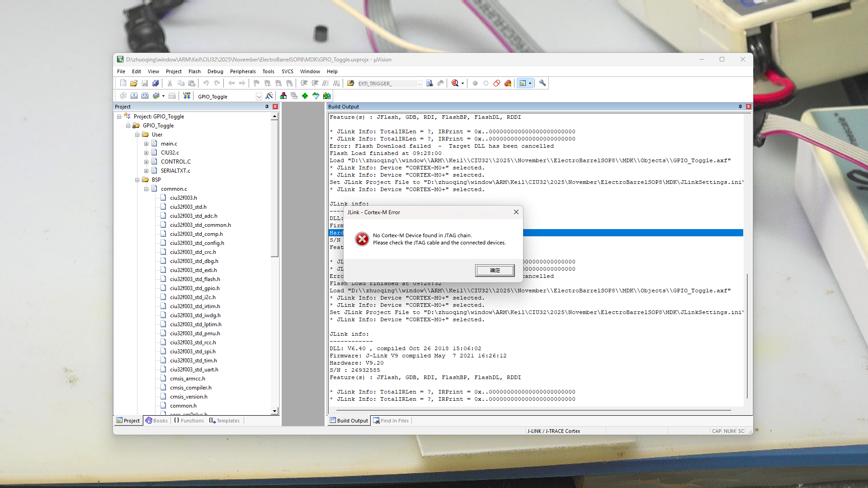Close the JLink Cortex-M Error dialog
Screen dimensions: 868x488
(x=516, y=212)
